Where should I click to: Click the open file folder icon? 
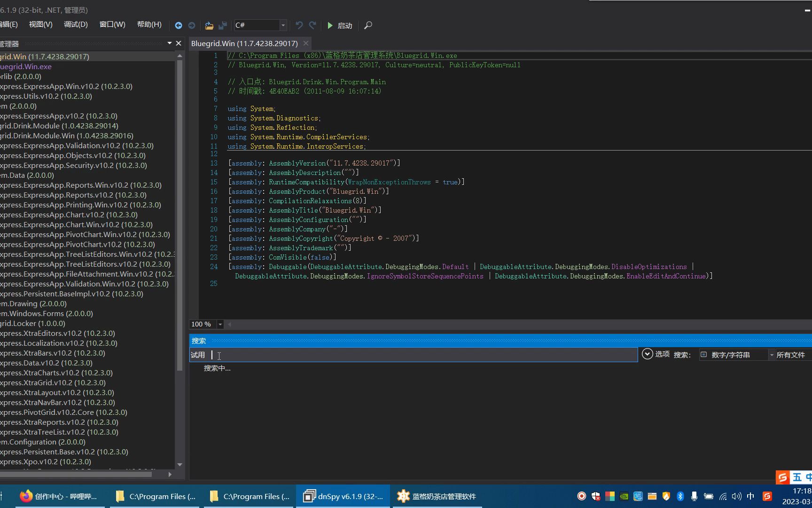pyautogui.click(x=209, y=25)
